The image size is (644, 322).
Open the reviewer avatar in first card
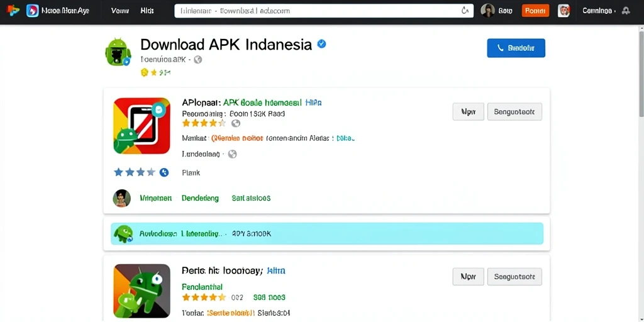(x=121, y=198)
